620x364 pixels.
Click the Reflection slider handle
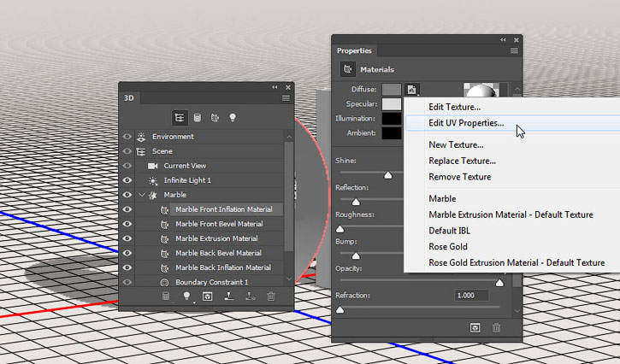[356, 202]
